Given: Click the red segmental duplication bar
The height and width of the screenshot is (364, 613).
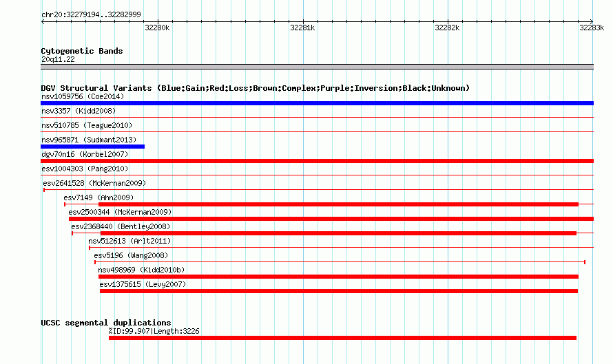Looking at the screenshot, I should click(342, 338).
